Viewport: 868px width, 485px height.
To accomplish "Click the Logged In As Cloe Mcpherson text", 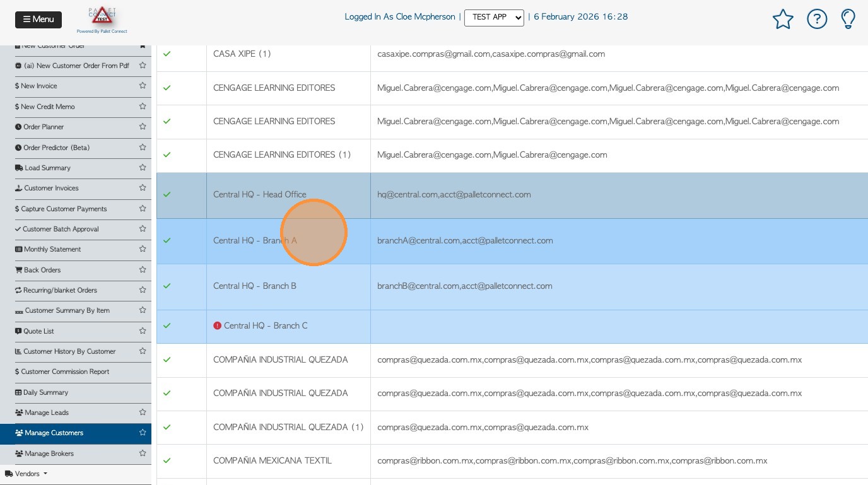I will point(400,17).
